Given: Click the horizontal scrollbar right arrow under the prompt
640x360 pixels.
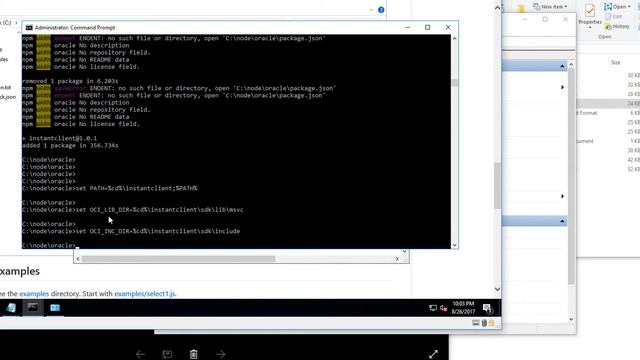Looking at the screenshot, I should [x=397, y=259].
